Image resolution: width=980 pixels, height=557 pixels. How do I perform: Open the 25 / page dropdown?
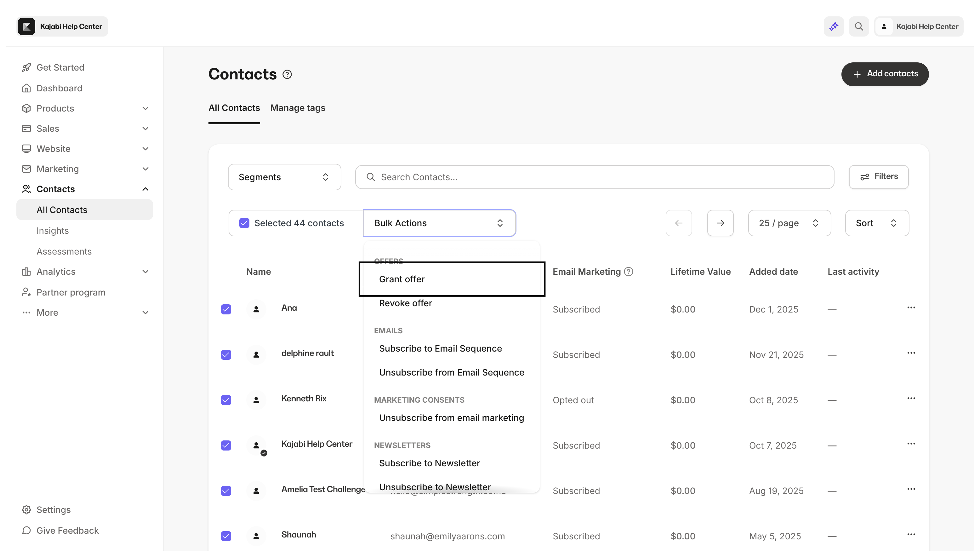click(789, 223)
